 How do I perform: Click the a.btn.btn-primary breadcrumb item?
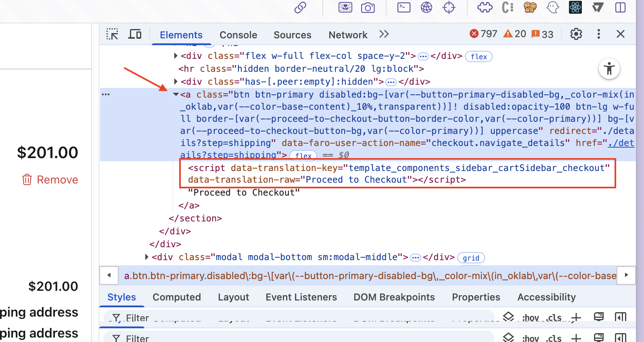(370, 276)
